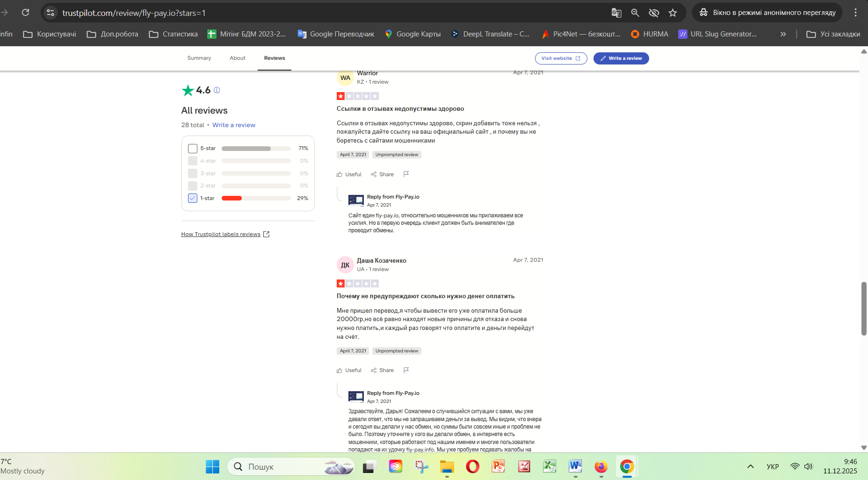Open the Користувачі bookmarks folder
868x480 pixels.
[50, 34]
